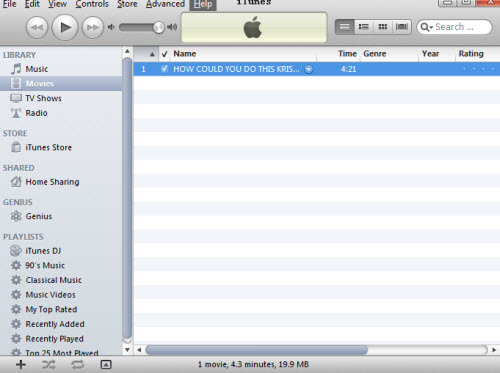Click the volume slider knob
This screenshot has height=373, width=500.
159,27
